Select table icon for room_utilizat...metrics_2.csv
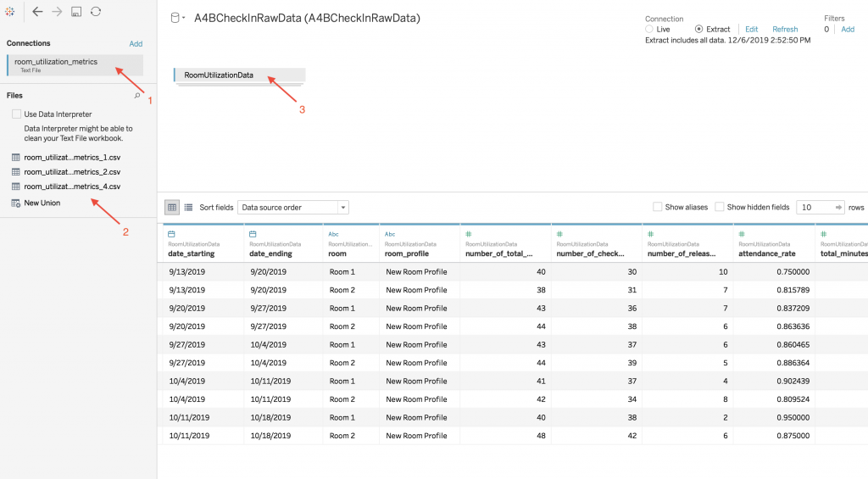The height and width of the screenshot is (479, 868). [15, 171]
